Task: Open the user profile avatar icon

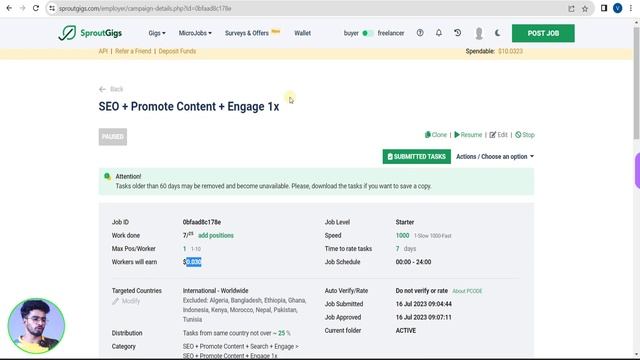Action: (479, 33)
